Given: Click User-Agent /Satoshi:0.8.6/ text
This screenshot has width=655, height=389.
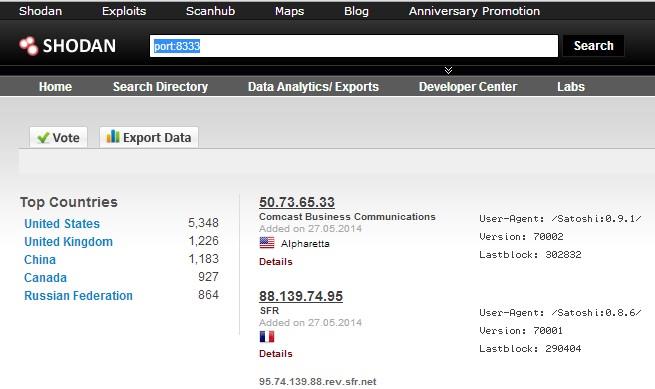Looking at the screenshot, I should pos(560,313).
